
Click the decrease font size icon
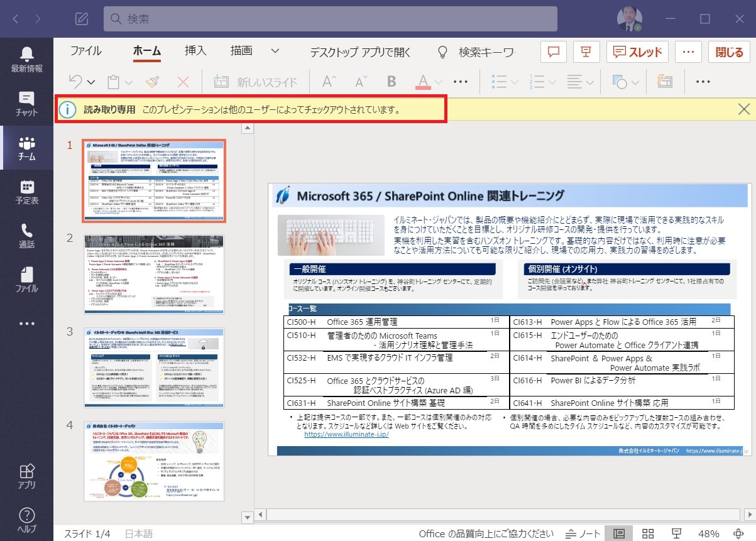[x=361, y=82]
